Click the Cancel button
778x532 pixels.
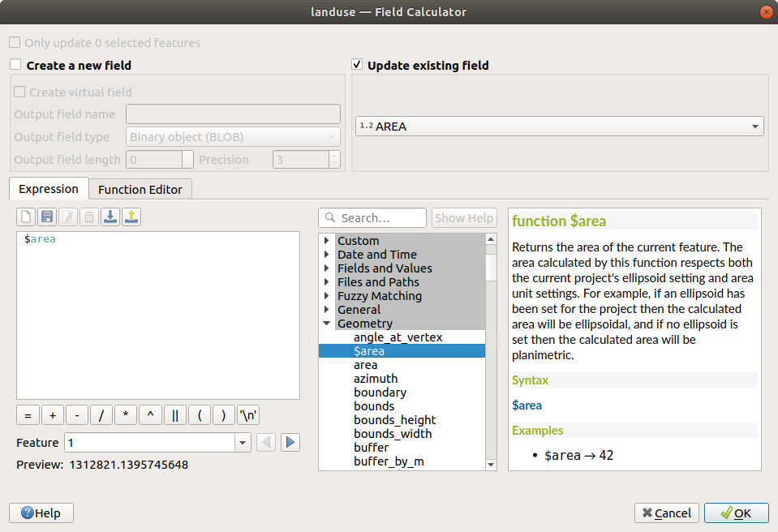tap(666, 513)
